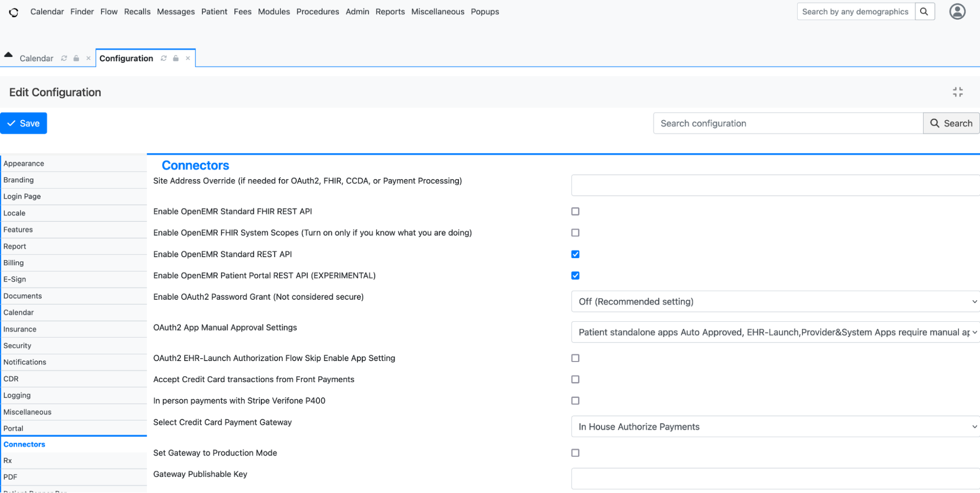Select Notifications in the sidebar

(74, 363)
